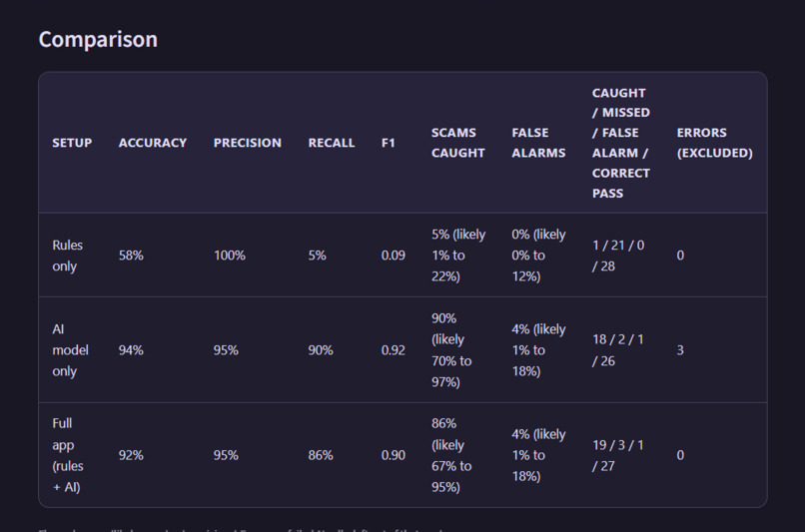Click false alarms cell in Full app row

tap(538, 455)
